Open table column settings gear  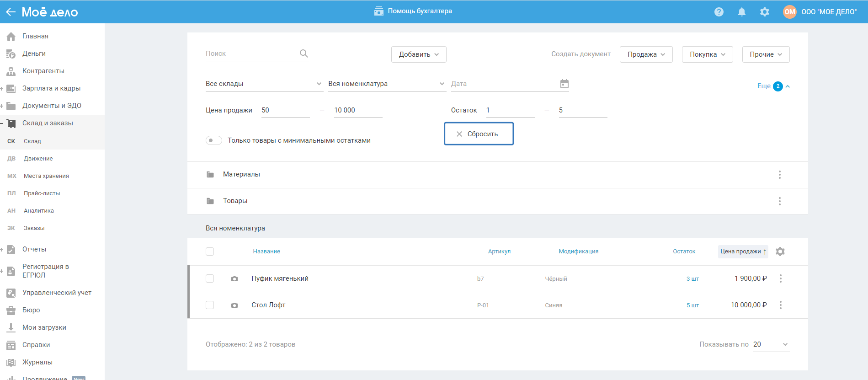pos(780,252)
